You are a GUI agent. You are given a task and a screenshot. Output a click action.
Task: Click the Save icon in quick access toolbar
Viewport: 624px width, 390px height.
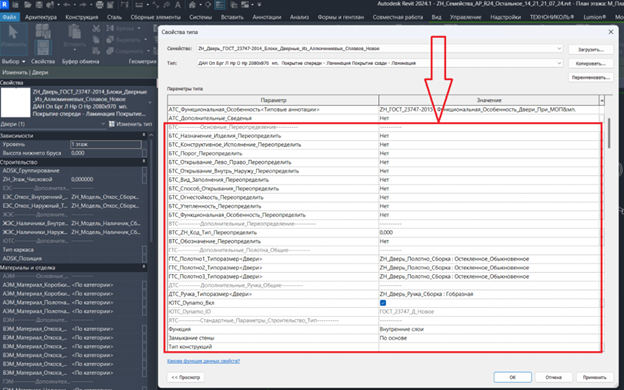[x=39, y=5]
